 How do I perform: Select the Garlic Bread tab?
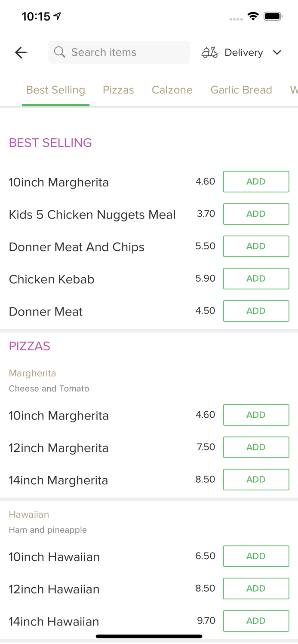(x=241, y=90)
